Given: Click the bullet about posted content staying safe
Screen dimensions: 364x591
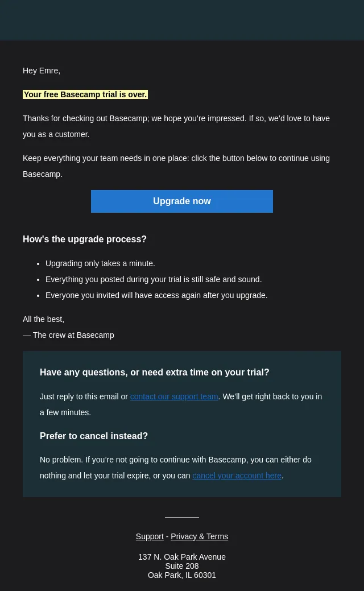Looking at the screenshot, I should coord(154,279).
